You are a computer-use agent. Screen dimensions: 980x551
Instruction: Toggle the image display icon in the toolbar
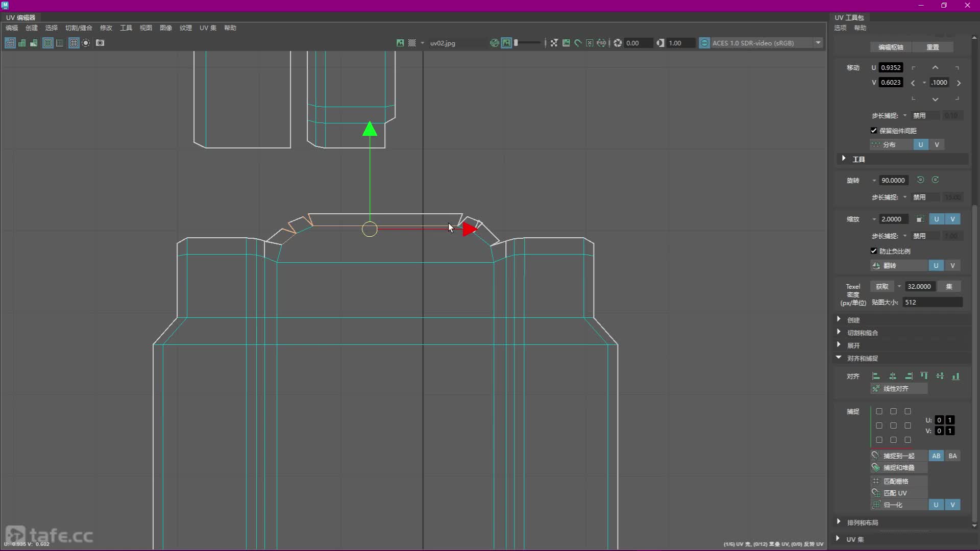click(400, 43)
